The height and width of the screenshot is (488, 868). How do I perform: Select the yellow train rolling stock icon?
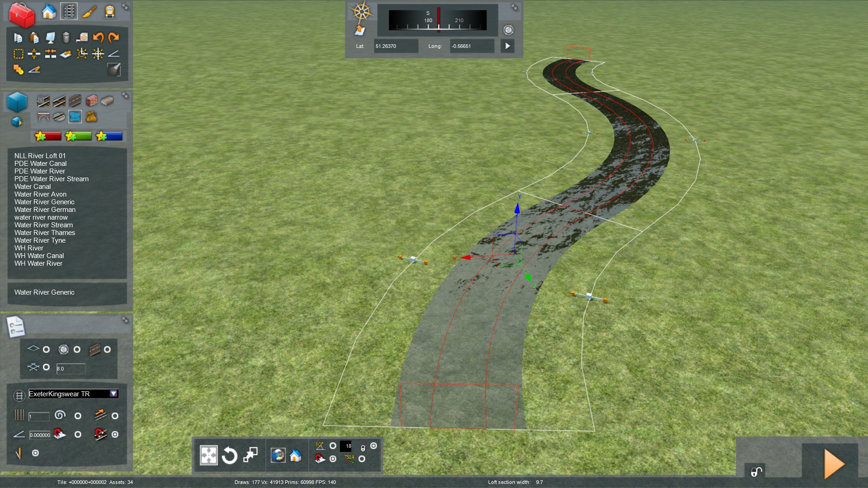coord(109,12)
